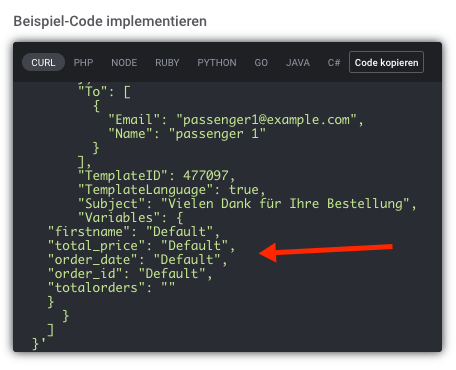Click the "totalorders": "" line
Screen dimensions: 456x370
coord(111,288)
